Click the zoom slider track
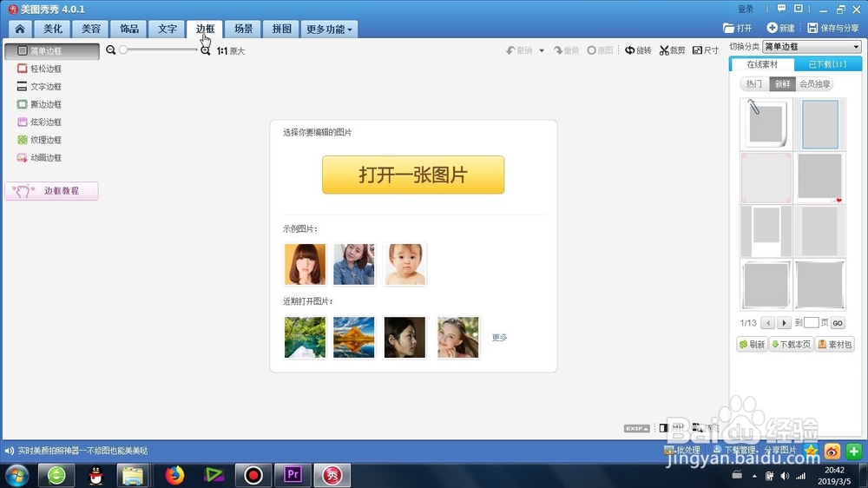 159,49
